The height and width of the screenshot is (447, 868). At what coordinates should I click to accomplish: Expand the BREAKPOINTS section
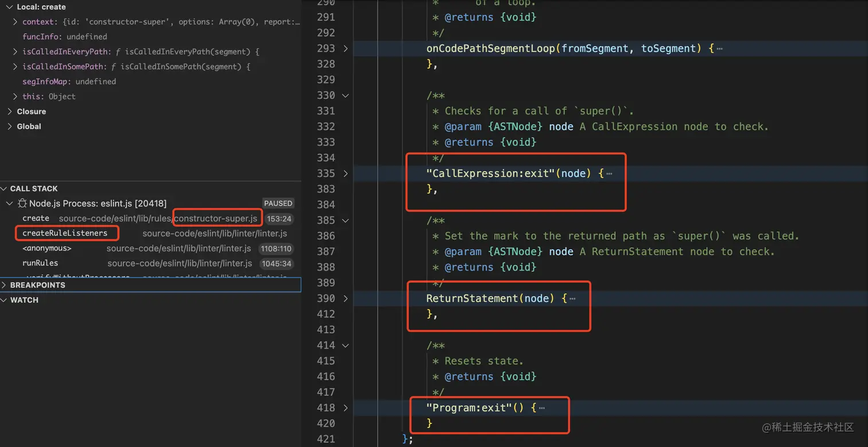(x=4, y=285)
